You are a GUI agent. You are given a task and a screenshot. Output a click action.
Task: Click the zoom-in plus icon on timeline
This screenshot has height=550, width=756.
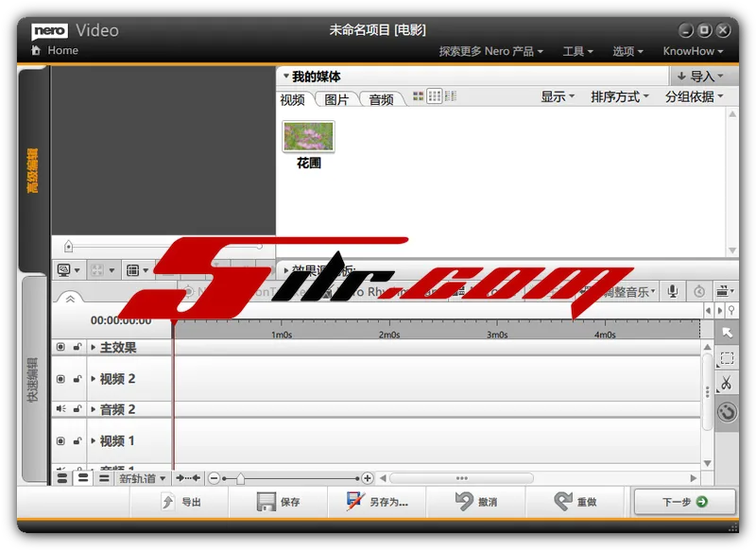[368, 479]
